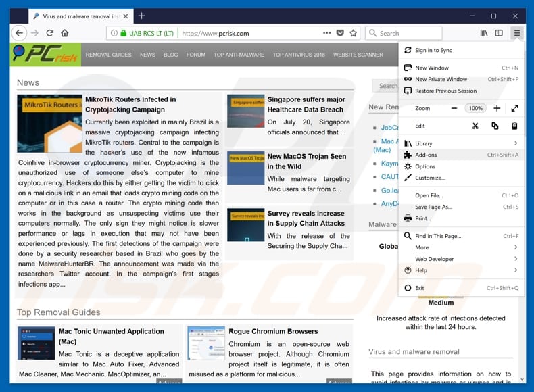The height and width of the screenshot is (392, 534).
Task: Open NEWS navigation link
Action: click(x=147, y=55)
